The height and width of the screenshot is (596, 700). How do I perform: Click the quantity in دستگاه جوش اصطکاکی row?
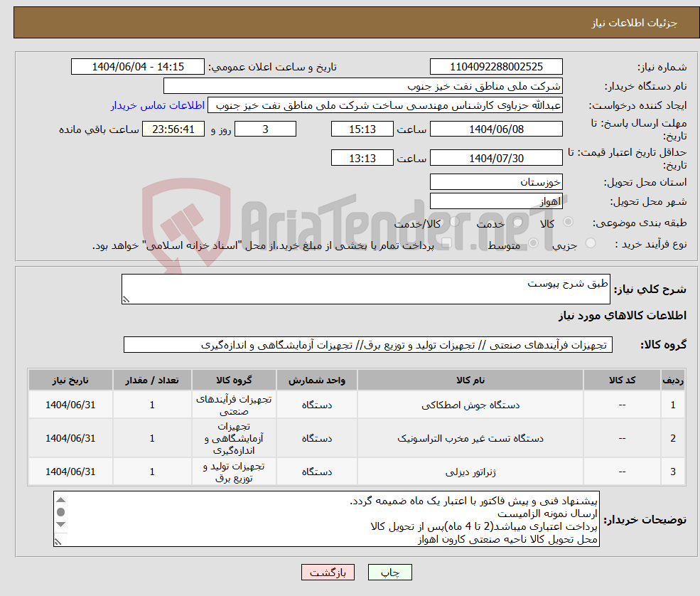(x=152, y=405)
